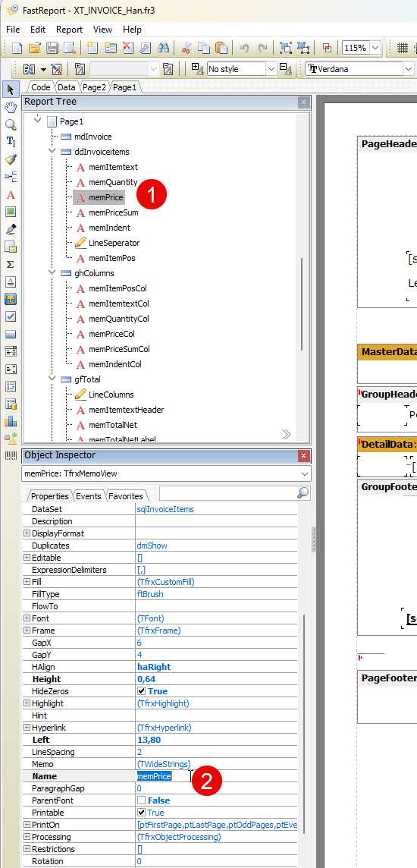Screen dimensions: 417x868
Task: Collapse the ghColumns tree node
Action: tap(52, 273)
